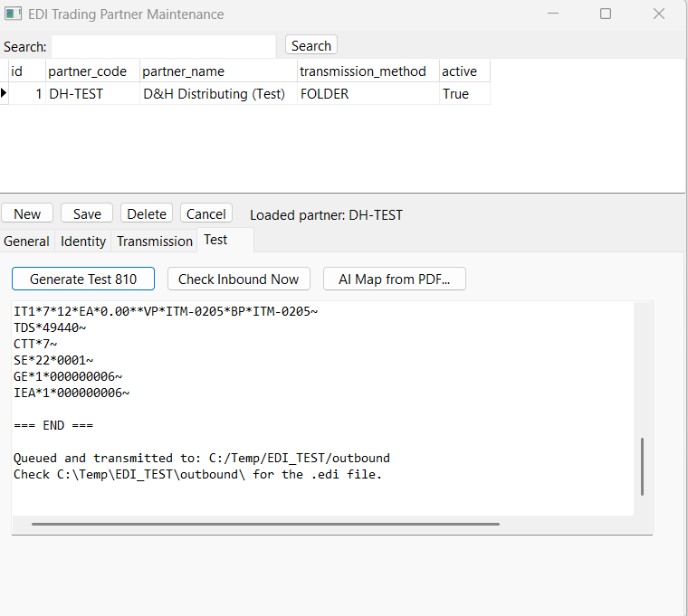Viewport: 688px width, 616px height.
Task: Click the 'Queued and transmitted to' line
Action: tap(201, 459)
